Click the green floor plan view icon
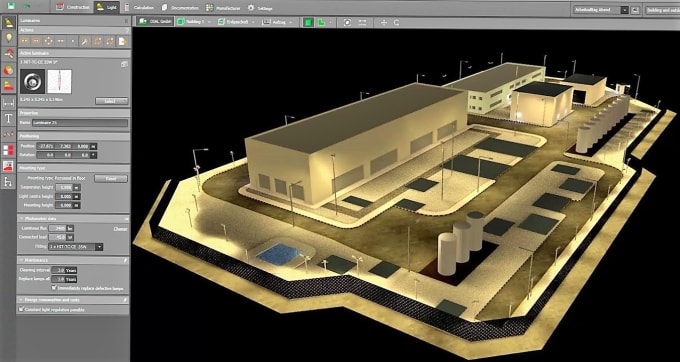 [321, 22]
